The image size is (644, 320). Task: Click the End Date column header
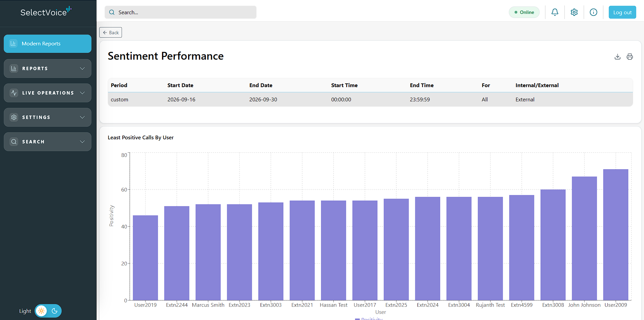[261, 85]
